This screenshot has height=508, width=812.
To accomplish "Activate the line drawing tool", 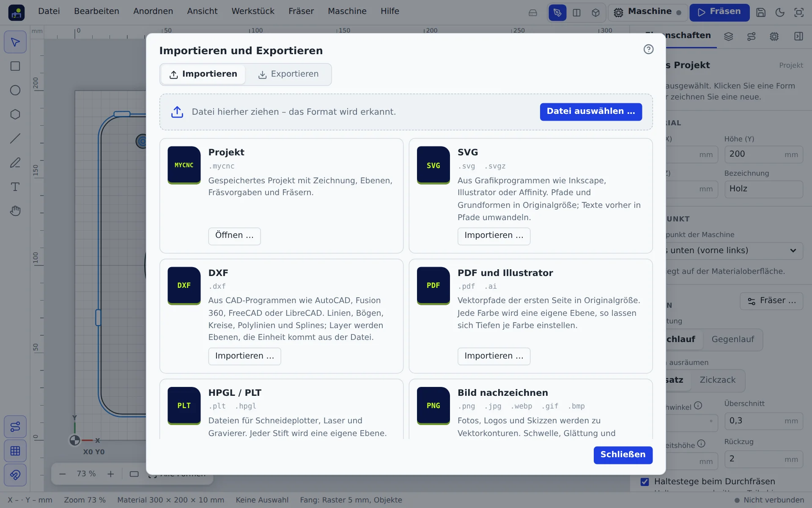I will (15, 138).
